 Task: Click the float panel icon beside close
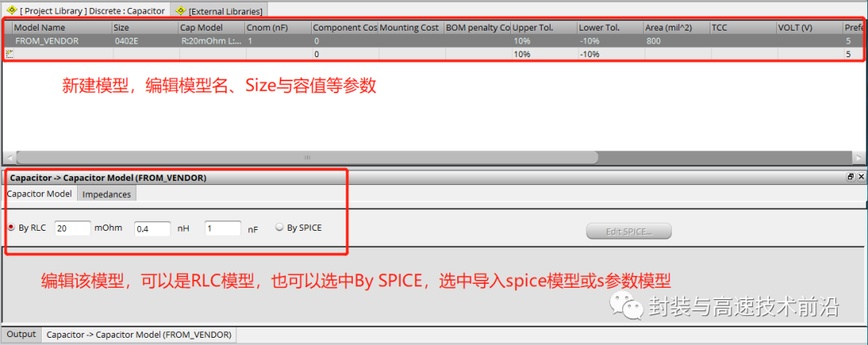click(851, 177)
